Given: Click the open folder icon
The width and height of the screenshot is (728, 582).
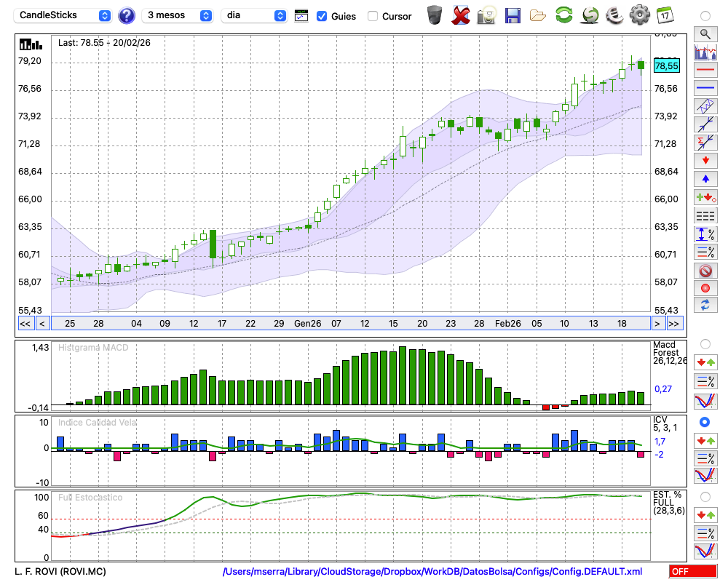Looking at the screenshot, I should point(538,15).
